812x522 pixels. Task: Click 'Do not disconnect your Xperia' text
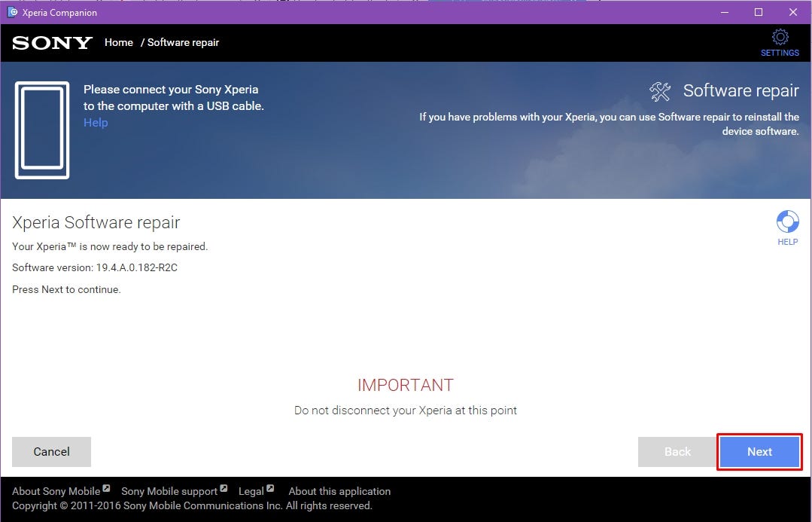[406, 411]
